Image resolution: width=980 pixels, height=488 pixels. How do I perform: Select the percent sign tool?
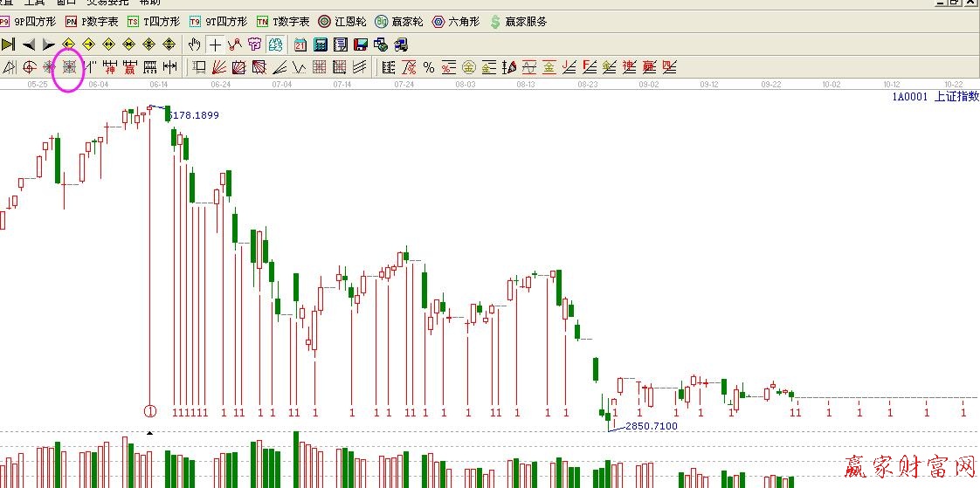click(x=428, y=67)
